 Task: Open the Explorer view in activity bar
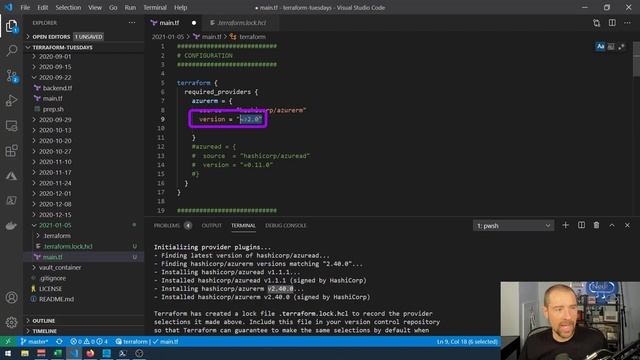[11, 26]
